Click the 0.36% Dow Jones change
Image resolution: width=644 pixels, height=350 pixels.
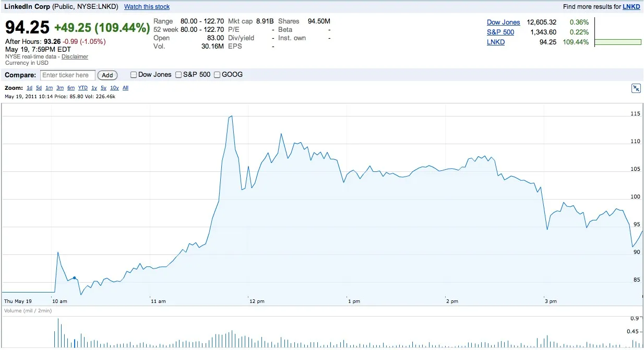(x=580, y=22)
